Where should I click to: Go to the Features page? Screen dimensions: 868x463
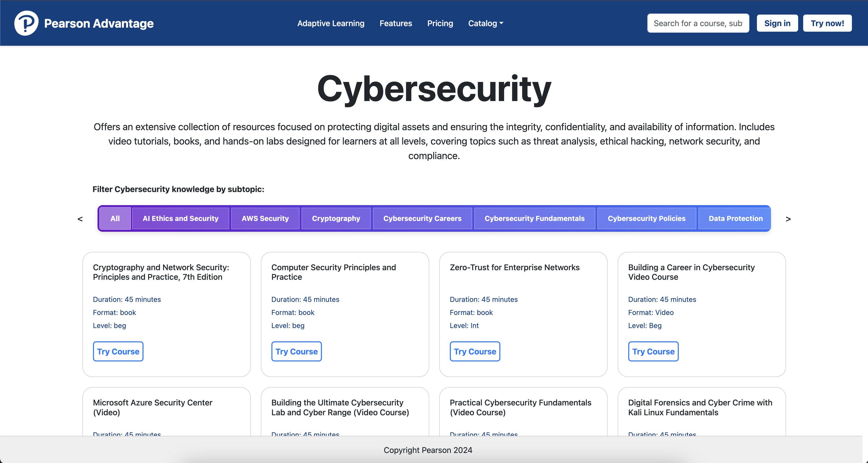[x=396, y=23]
